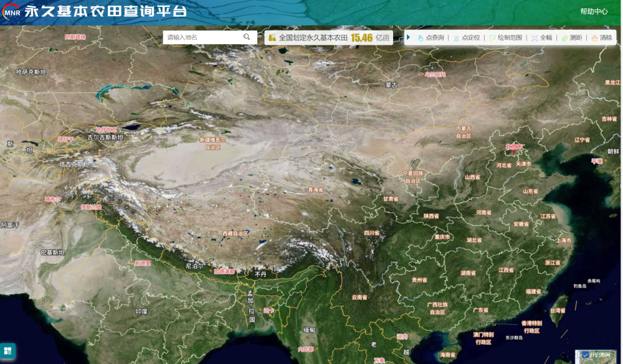Viewport: 623px width, 364px height.
Task: Click the 西藏自治区 map label
Action: [x=235, y=233]
